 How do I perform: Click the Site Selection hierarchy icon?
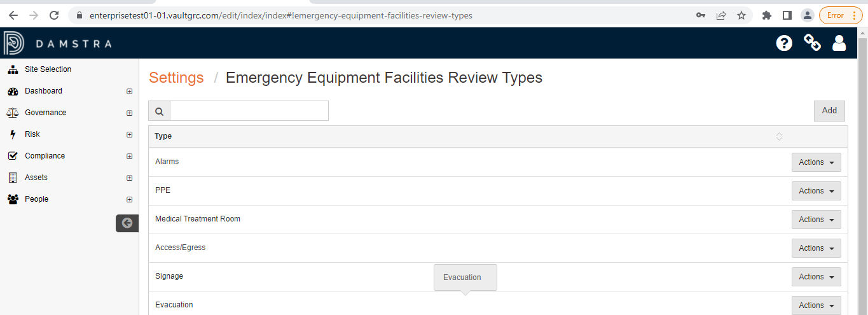pos(13,69)
